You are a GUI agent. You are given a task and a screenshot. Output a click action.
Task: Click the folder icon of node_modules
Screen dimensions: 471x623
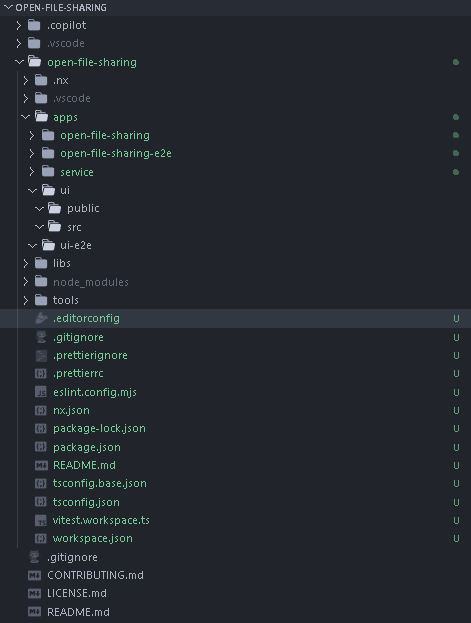click(41, 282)
